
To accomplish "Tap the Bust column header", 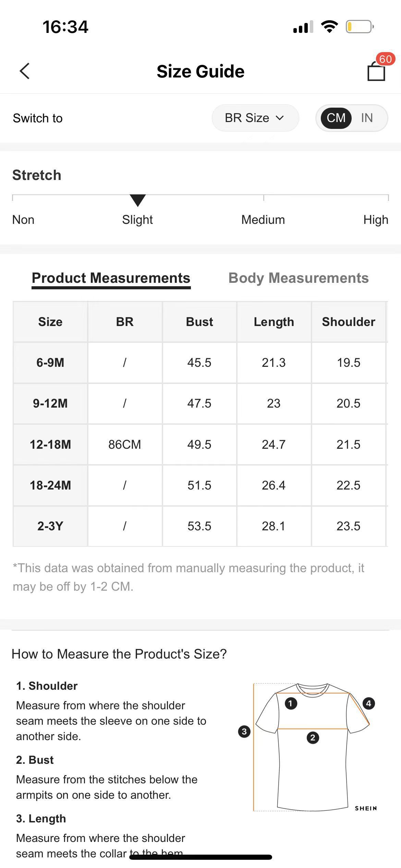I will (199, 322).
